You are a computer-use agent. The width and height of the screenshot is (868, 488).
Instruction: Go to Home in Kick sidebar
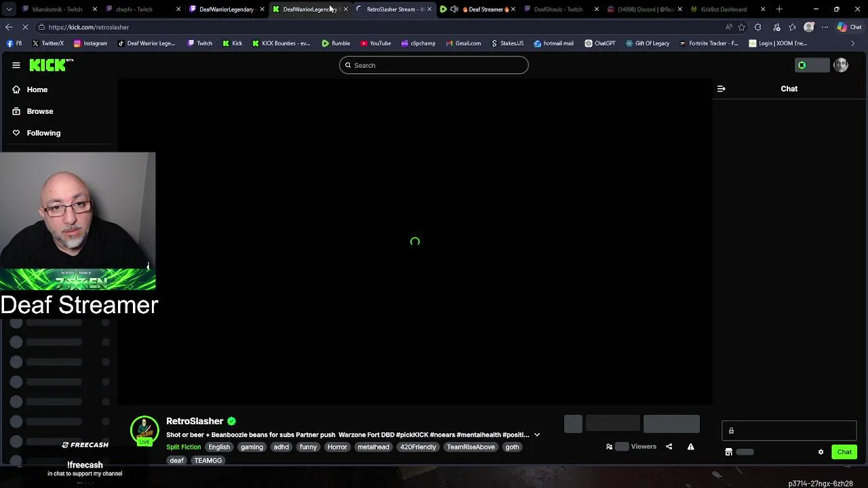coord(37,89)
